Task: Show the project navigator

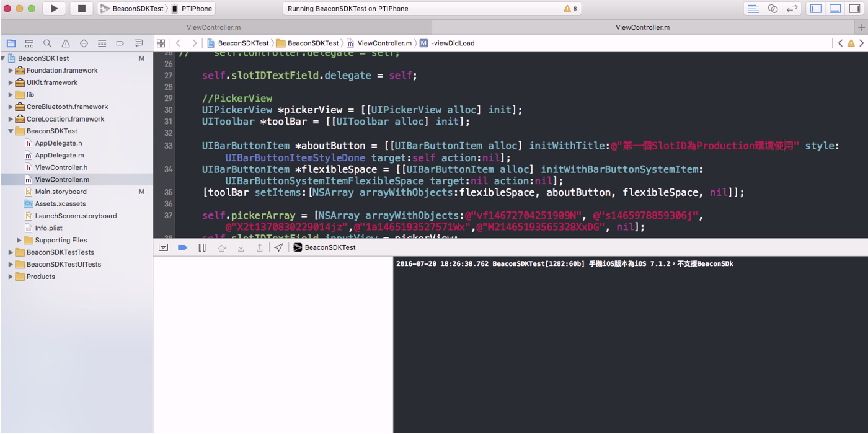Action: [x=11, y=43]
